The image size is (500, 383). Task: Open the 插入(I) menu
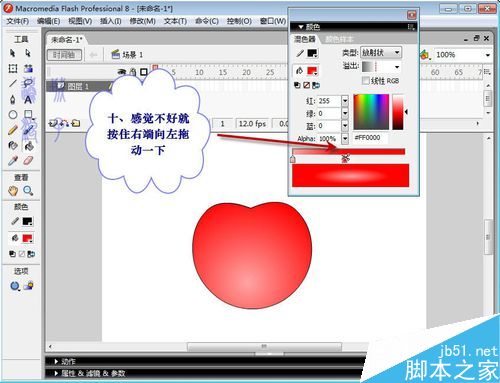[111, 21]
